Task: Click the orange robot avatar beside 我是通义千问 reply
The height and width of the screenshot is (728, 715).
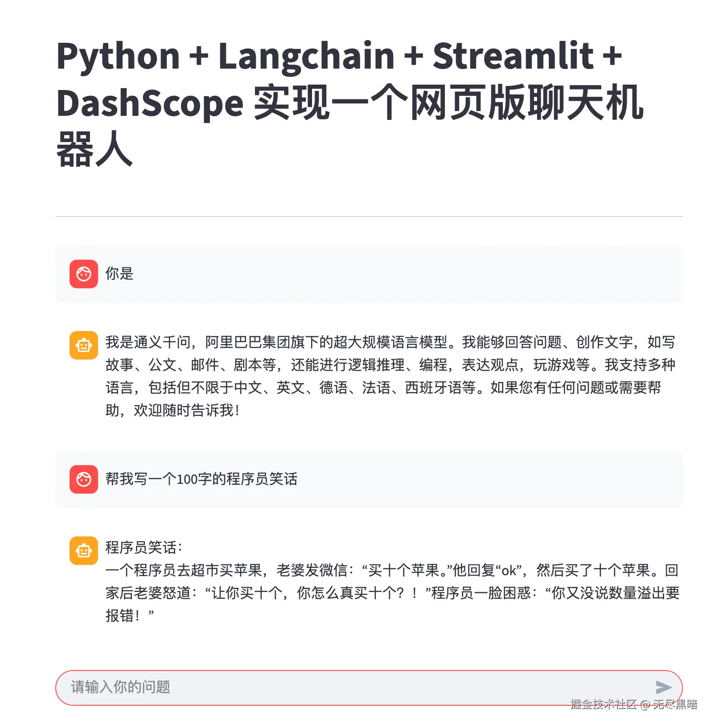Action: pyautogui.click(x=84, y=345)
